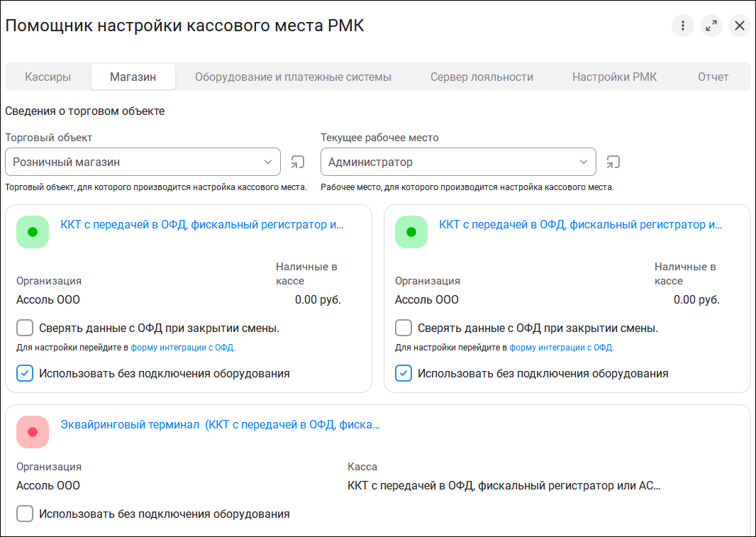The width and height of the screenshot is (756, 537).
Task: Open the Текущее рабочее место record icon
Action: tap(613, 162)
